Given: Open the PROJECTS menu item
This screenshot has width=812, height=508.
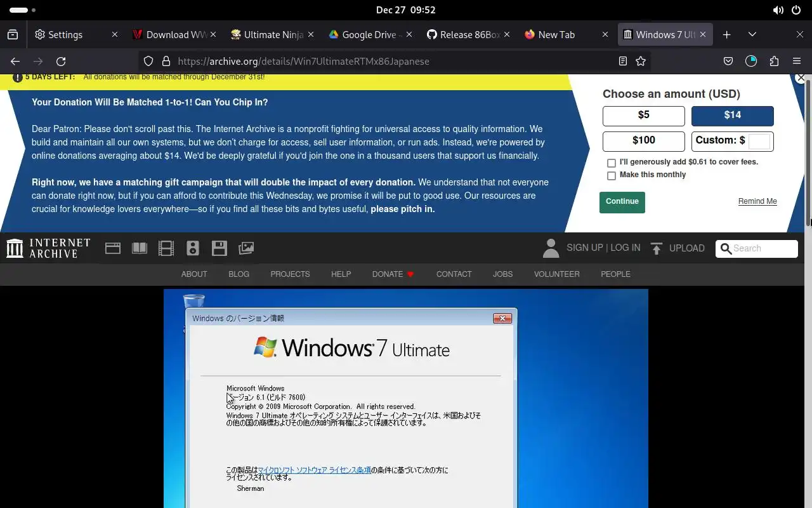Looking at the screenshot, I should tap(290, 274).
